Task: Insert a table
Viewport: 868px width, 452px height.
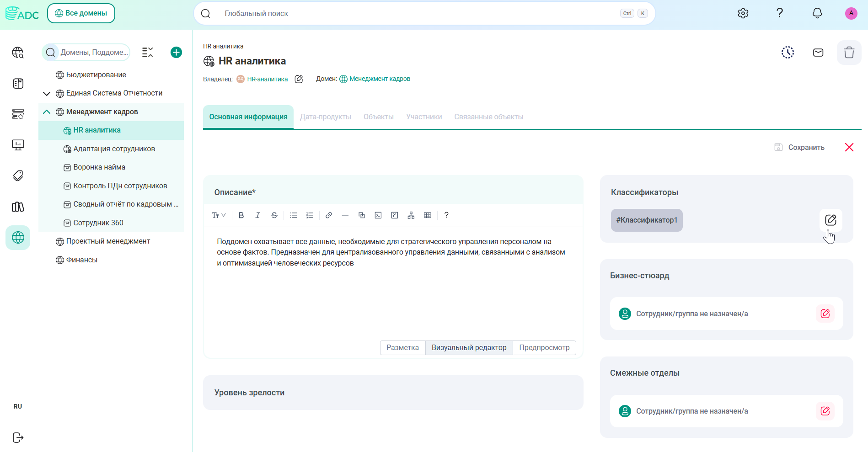Action: pos(428,215)
